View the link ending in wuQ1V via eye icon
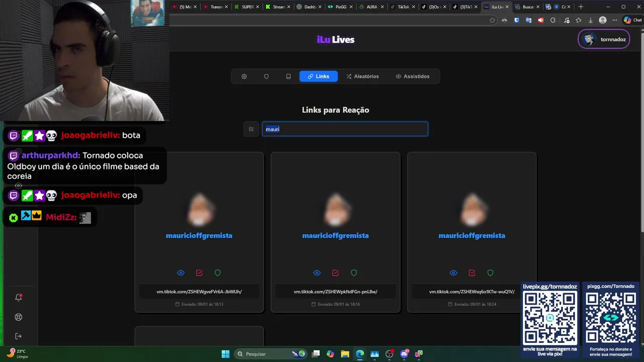Viewport: 644px width, 362px height. coord(453,273)
